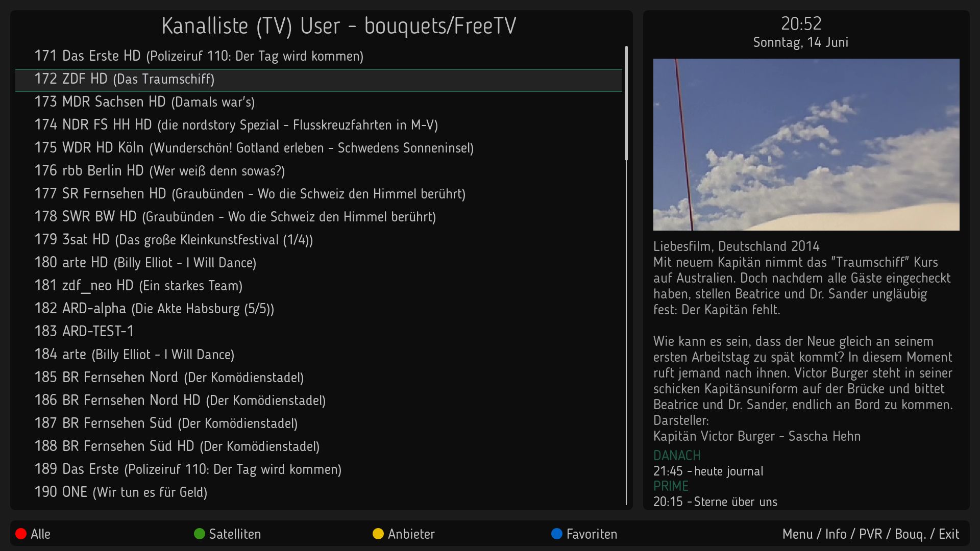
Task: Select channel 171 Das Erste HD
Action: (199, 56)
